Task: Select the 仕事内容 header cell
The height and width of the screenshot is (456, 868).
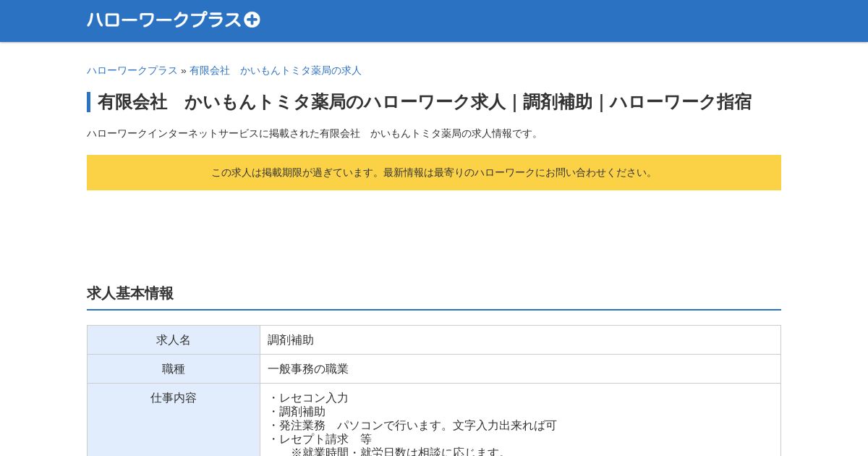Action: coord(174,420)
